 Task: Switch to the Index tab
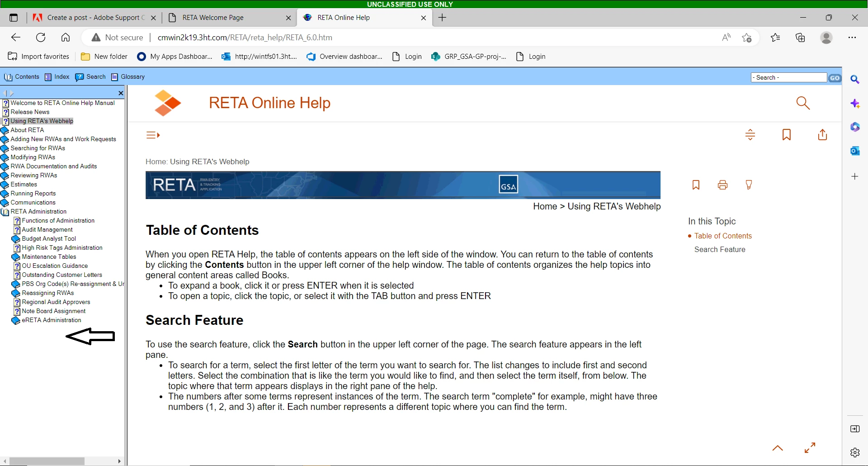(57, 77)
